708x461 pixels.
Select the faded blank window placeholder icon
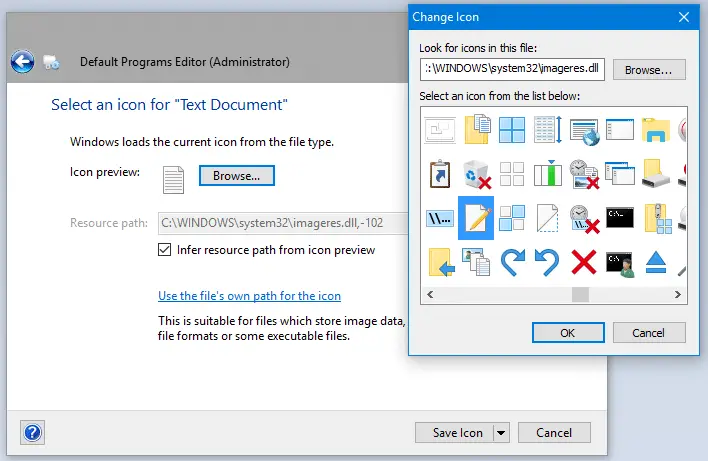[x=440, y=130]
